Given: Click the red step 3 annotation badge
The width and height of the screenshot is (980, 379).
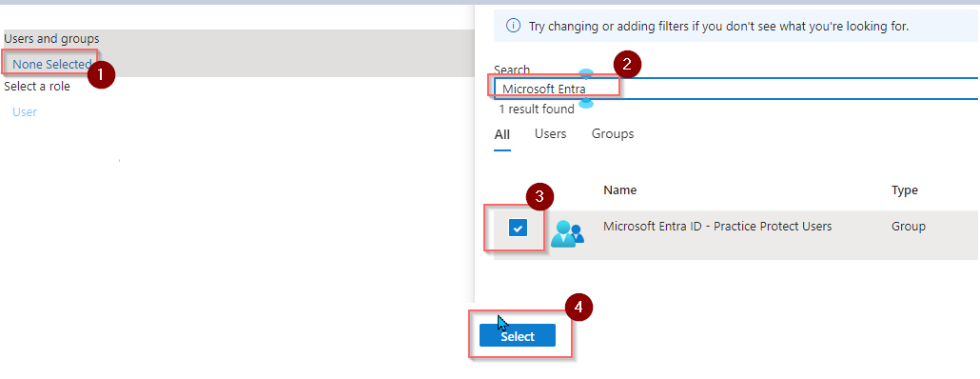Looking at the screenshot, I should pyautogui.click(x=539, y=198).
